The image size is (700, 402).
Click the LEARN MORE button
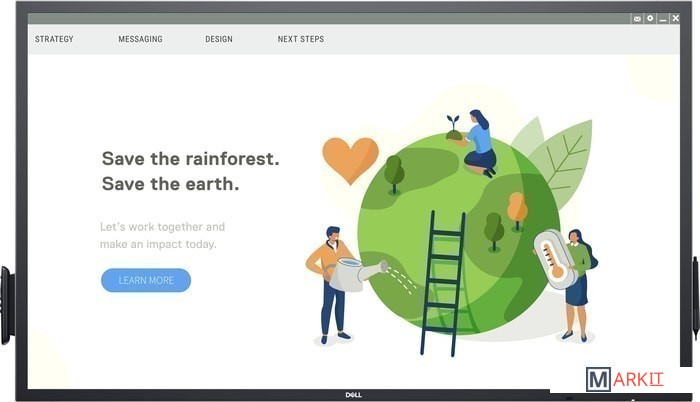click(146, 281)
